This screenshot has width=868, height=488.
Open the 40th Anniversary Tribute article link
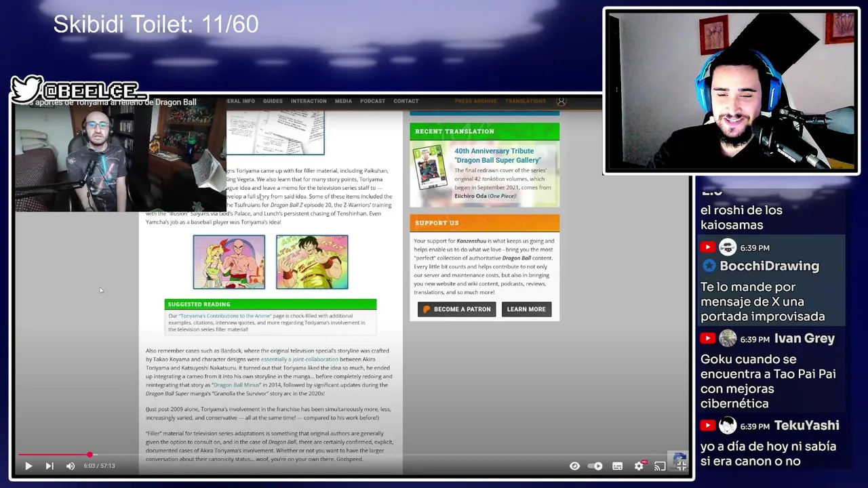(x=498, y=156)
